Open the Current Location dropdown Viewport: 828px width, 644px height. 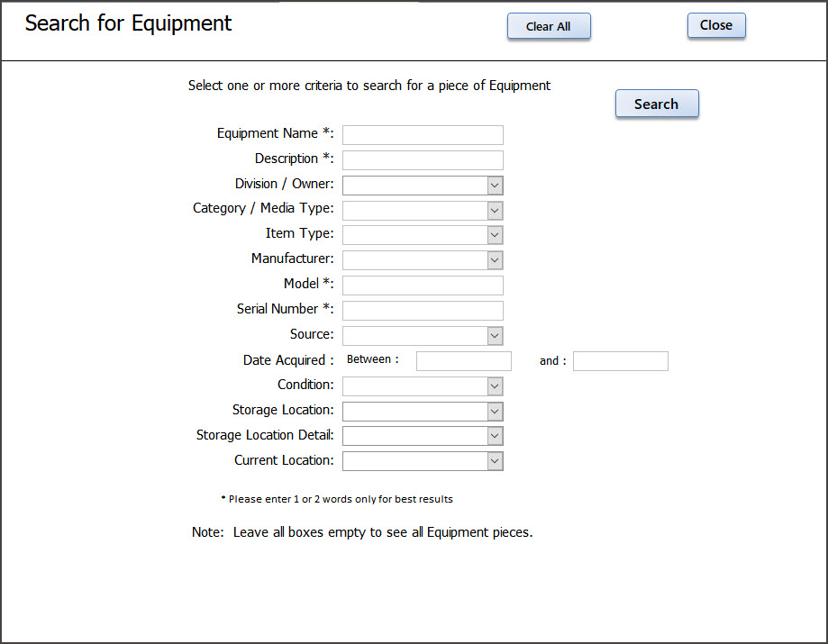tap(422, 461)
